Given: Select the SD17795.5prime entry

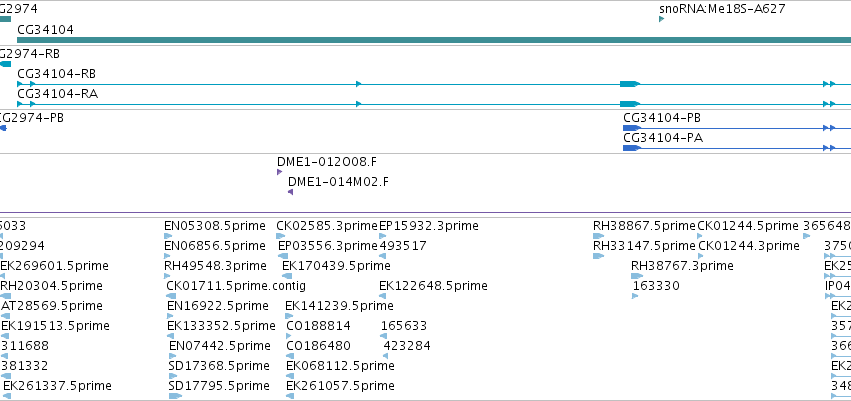Looking at the screenshot, I should tap(219, 386).
